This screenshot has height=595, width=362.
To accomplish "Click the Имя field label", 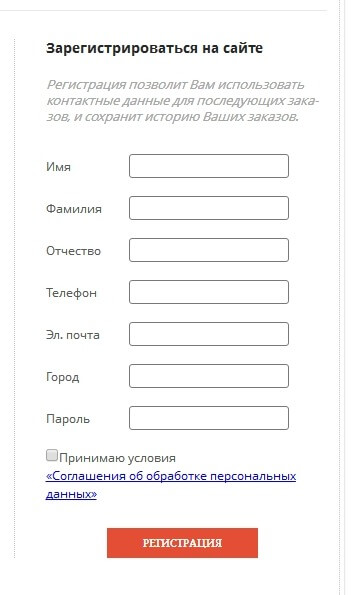I will point(58,167).
